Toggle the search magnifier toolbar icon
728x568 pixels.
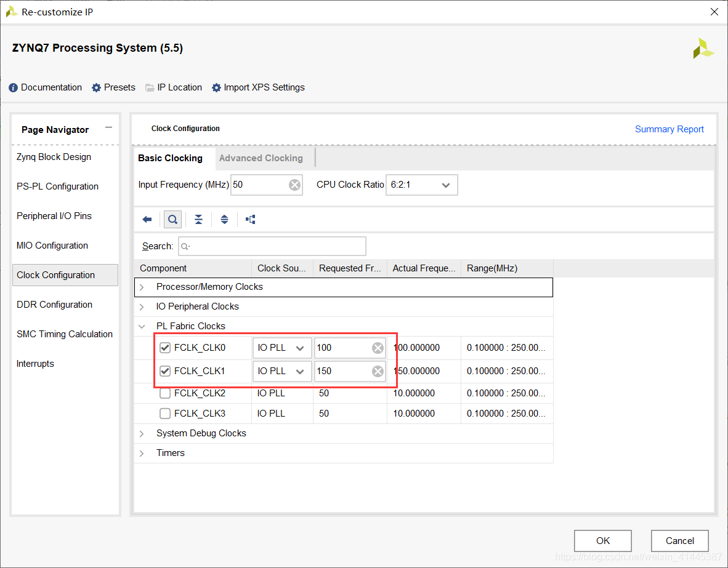172,220
